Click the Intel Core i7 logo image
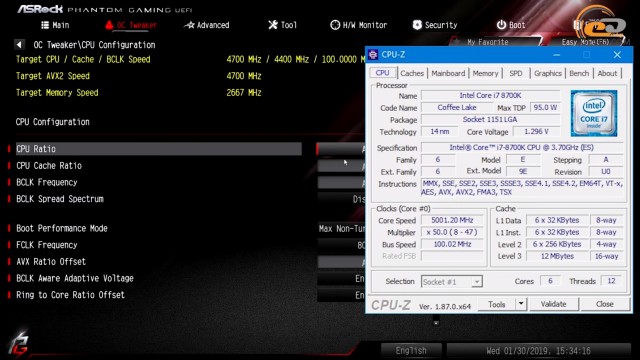The height and width of the screenshot is (360, 640). tap(594, 113)
